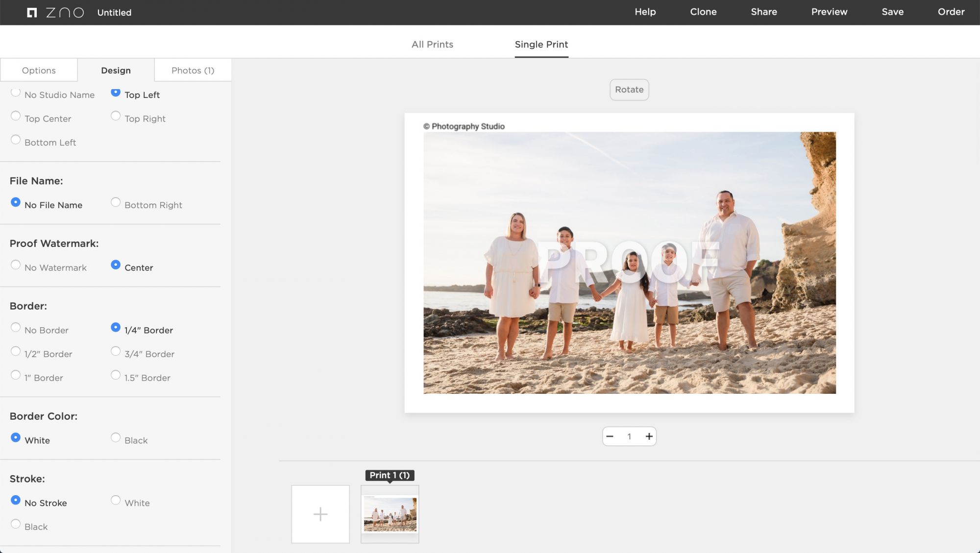Select the Top Right studio name position
This screenshot has width=980, height=553.
click(116, 116)
